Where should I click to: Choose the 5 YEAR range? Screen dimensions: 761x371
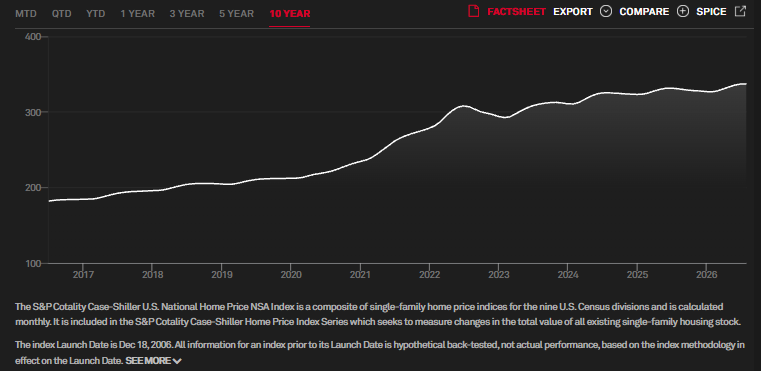(236, 14)
